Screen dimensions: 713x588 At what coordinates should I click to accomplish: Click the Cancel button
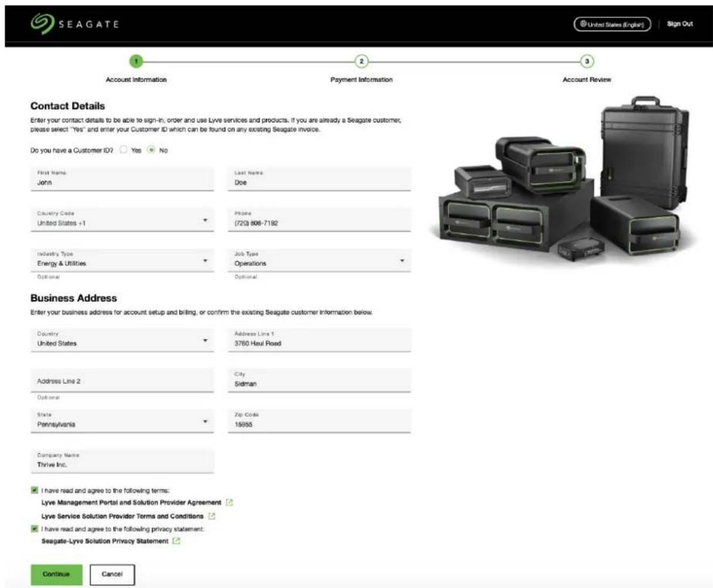point(112,575)
